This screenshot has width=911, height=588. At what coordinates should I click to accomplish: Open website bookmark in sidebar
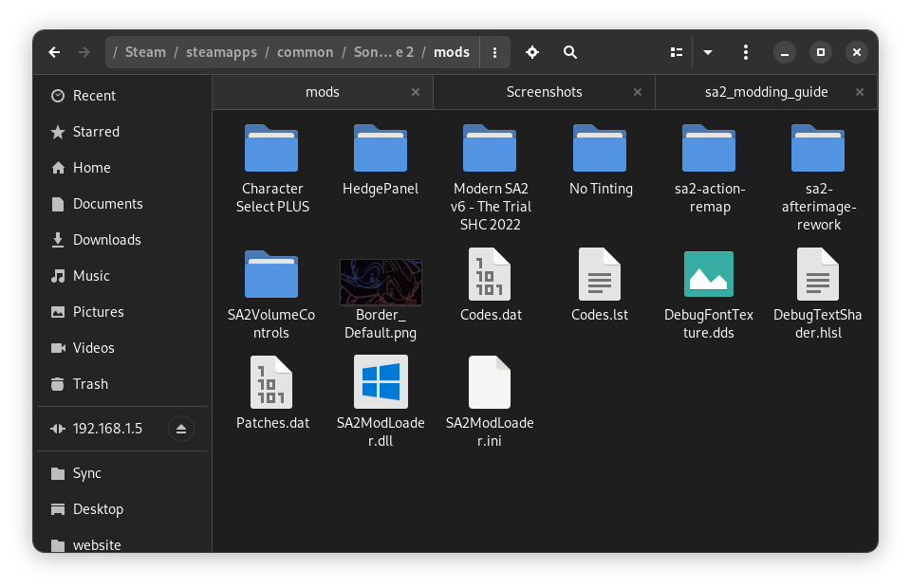pyautogui.click(x=122, y=544)
